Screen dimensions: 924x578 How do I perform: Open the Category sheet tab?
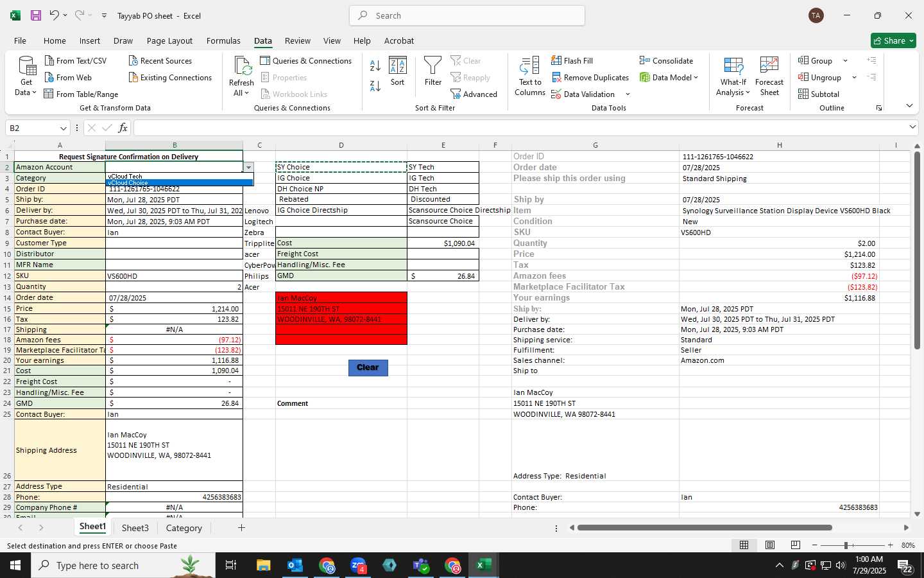184,528
